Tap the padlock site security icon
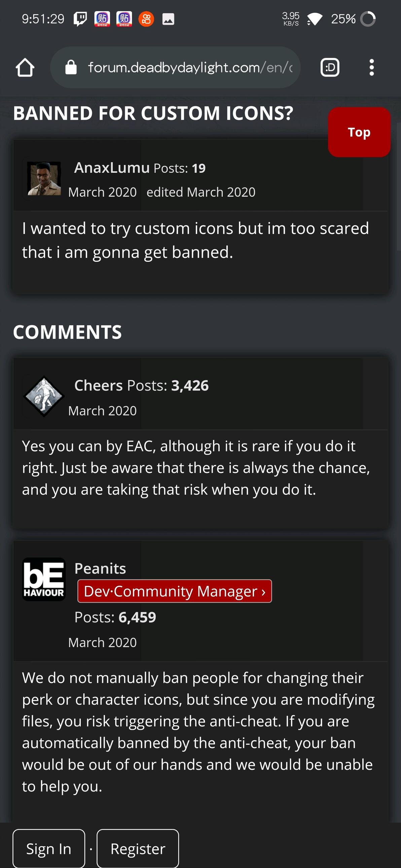This screenshot has height=868, width=401. click(x=71, y=68)
